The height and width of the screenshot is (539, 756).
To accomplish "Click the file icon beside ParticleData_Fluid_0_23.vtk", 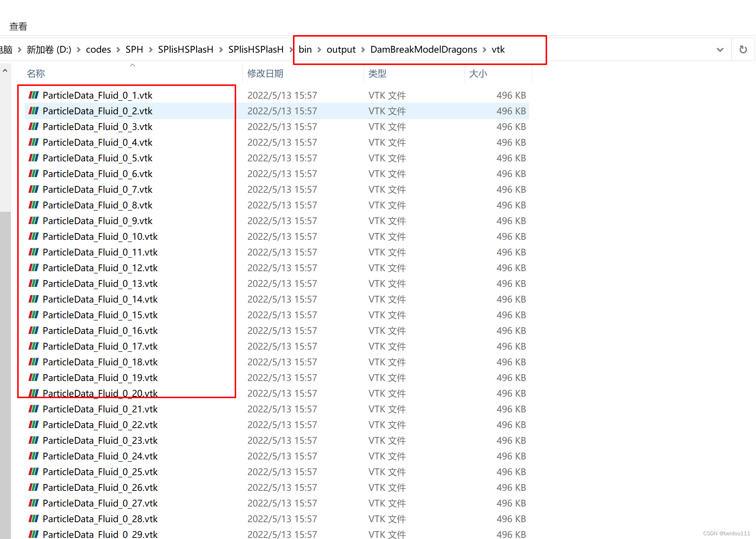I will click(x=34, y=440).
